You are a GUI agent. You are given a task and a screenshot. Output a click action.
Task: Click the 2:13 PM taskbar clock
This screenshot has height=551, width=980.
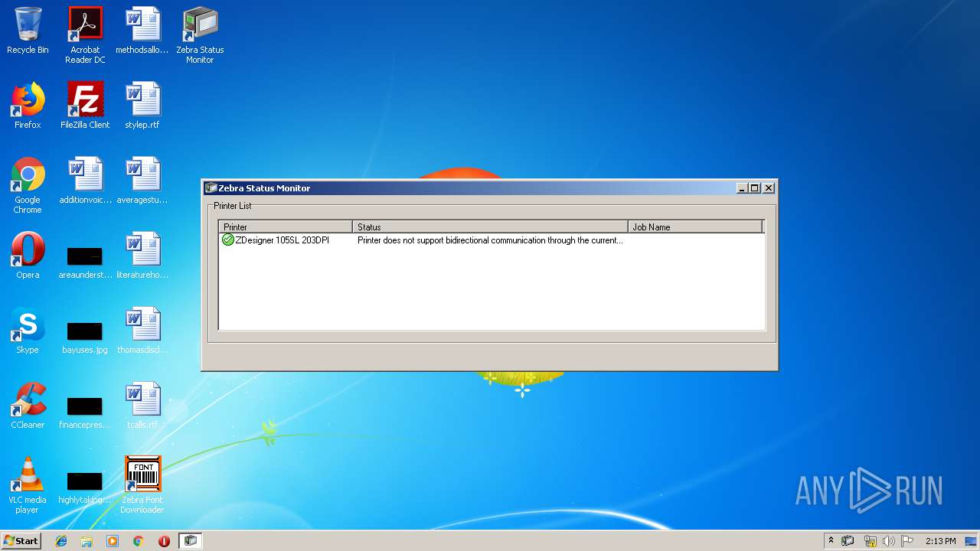click(x=940, y=541)
